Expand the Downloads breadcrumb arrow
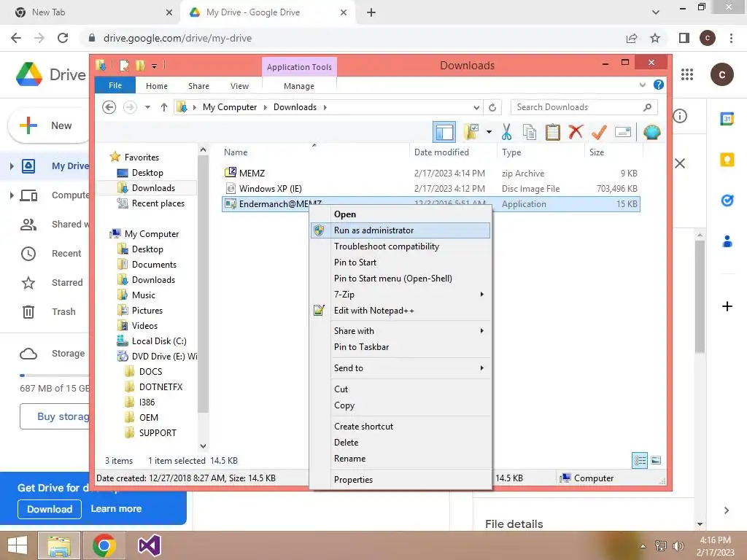The width and height of the screenshot is (747, 560). tap(325, 107)
